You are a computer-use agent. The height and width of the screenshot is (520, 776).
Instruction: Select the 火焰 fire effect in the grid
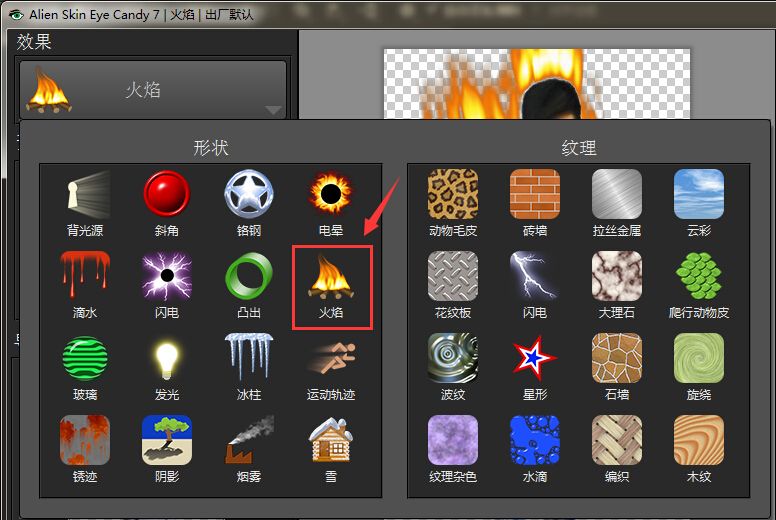coord(332,287)
